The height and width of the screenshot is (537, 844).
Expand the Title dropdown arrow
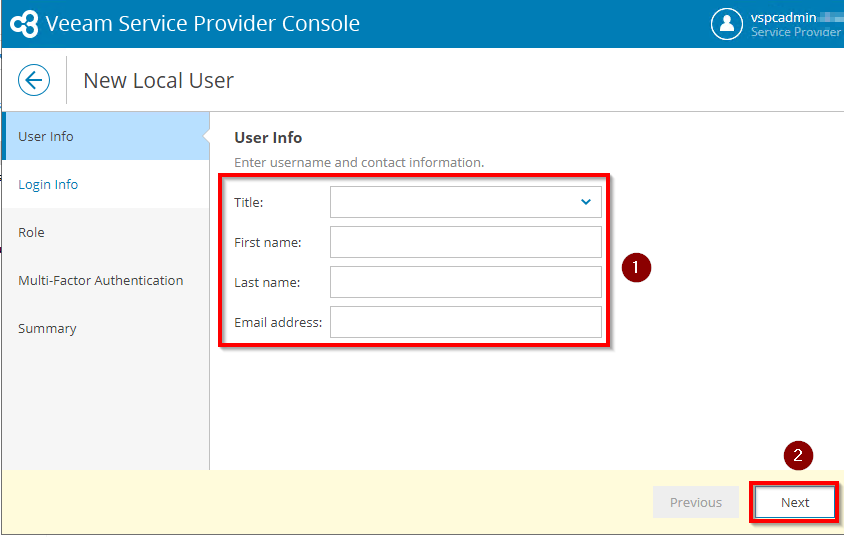pos(586,202)
